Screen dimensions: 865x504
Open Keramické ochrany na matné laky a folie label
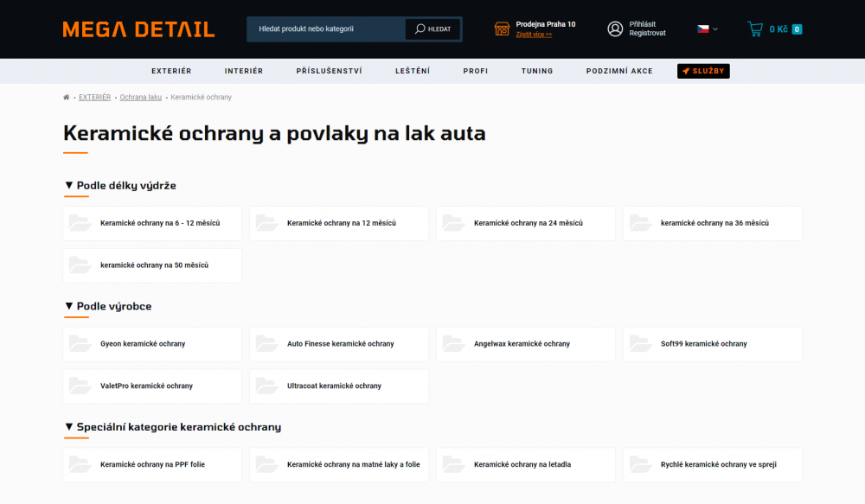(354, 465)
